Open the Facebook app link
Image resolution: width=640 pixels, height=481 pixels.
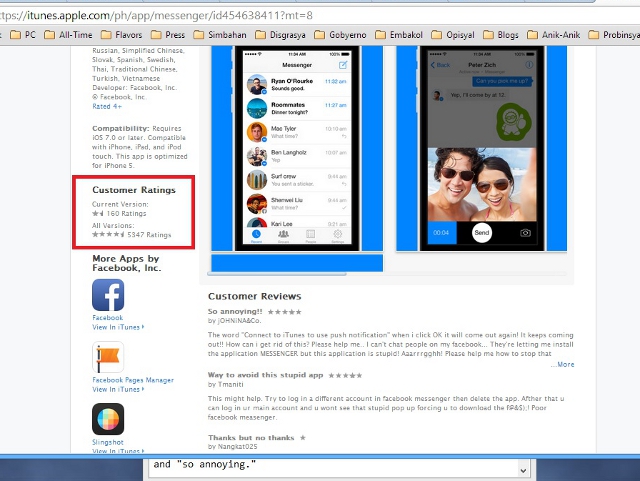[107, 318]
